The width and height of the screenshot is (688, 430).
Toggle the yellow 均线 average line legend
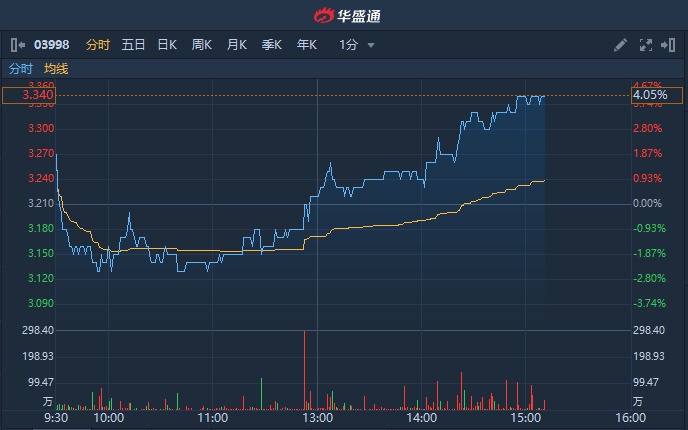[56, 68]
